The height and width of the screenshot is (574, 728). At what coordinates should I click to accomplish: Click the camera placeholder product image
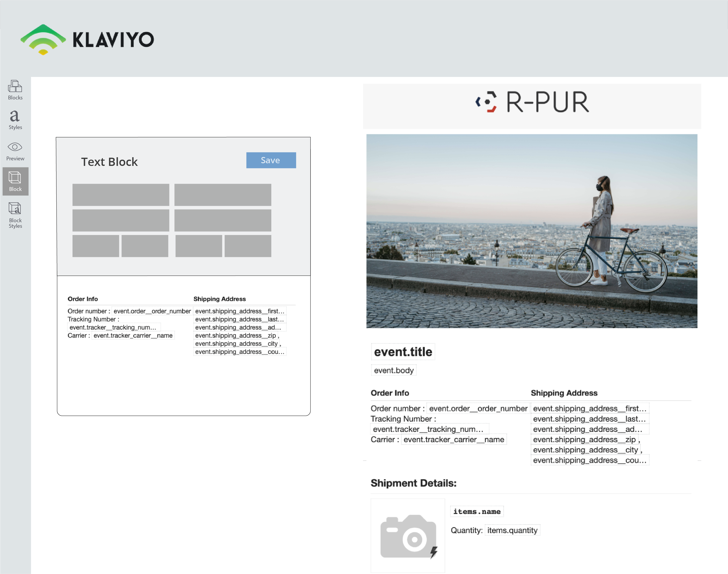[408, 535]
